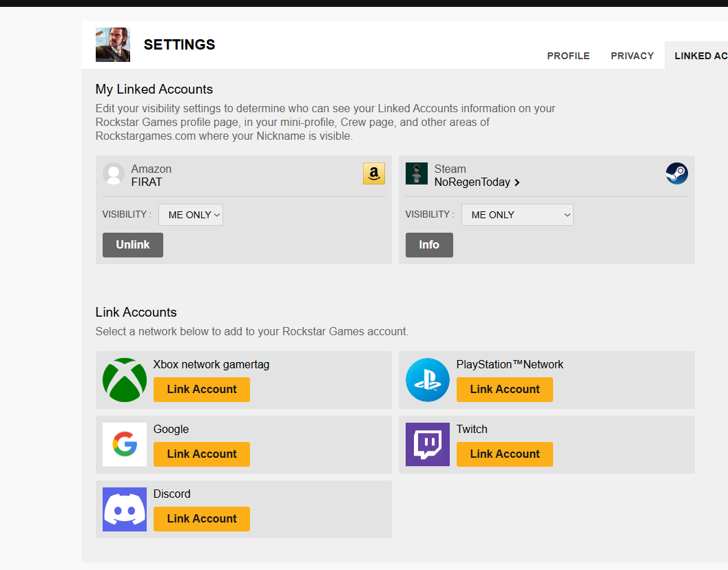
Task: Click the Xbox logo icon
Action: 125,380
